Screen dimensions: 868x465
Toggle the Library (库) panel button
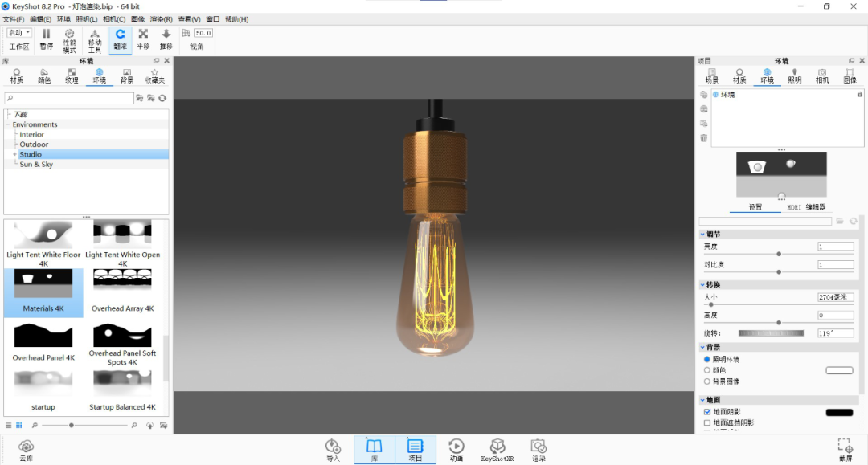375,450
